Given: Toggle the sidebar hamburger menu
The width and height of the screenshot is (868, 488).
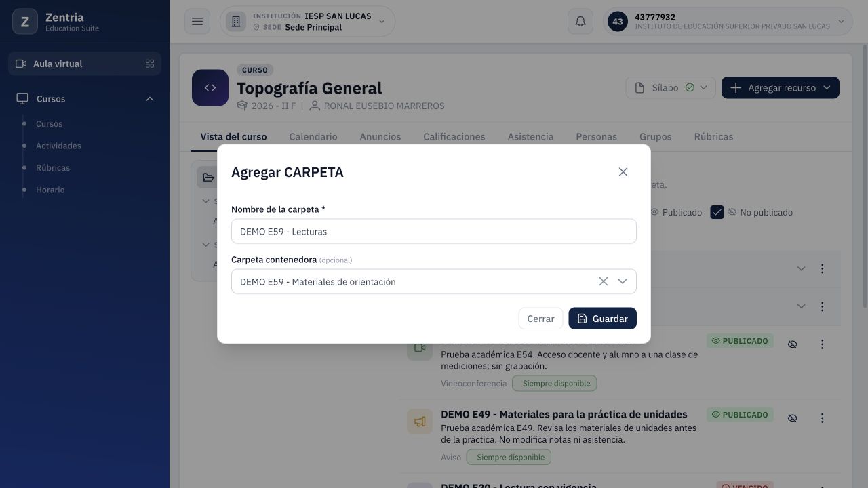Looking at the screenshot, I should coord(197,22).
